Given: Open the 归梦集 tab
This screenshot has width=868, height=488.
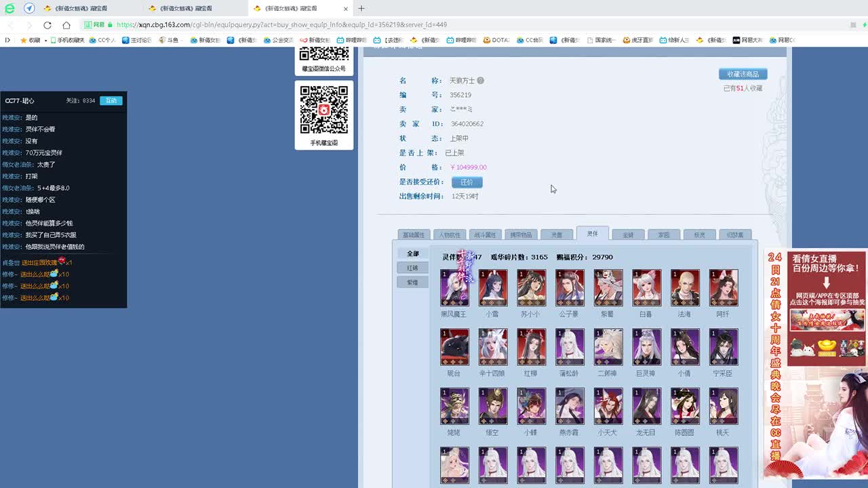Looking at the screenshot, I should pyautogui.click(x=735, y=235).
